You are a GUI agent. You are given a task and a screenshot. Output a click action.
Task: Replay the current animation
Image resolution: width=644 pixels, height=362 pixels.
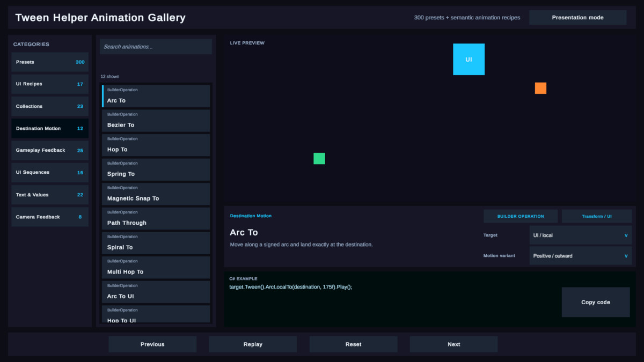(253, 344)
